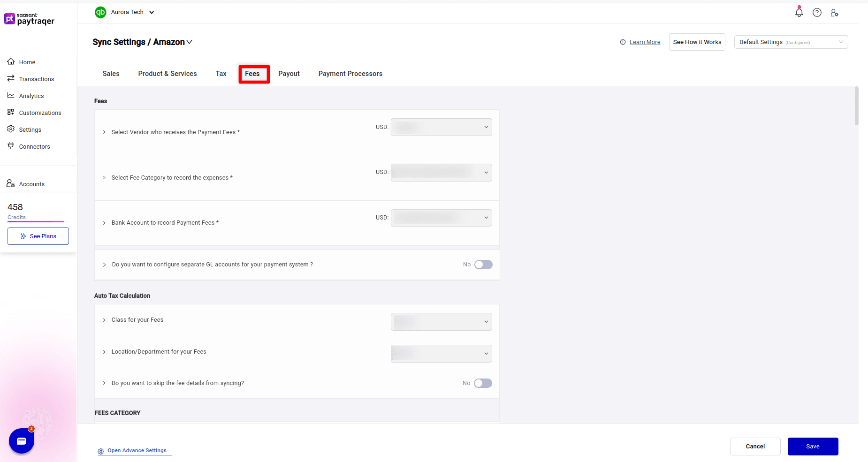The image size is (868, 462).
Task: Open Settings from the sidebar
Action: pos(11,129)
